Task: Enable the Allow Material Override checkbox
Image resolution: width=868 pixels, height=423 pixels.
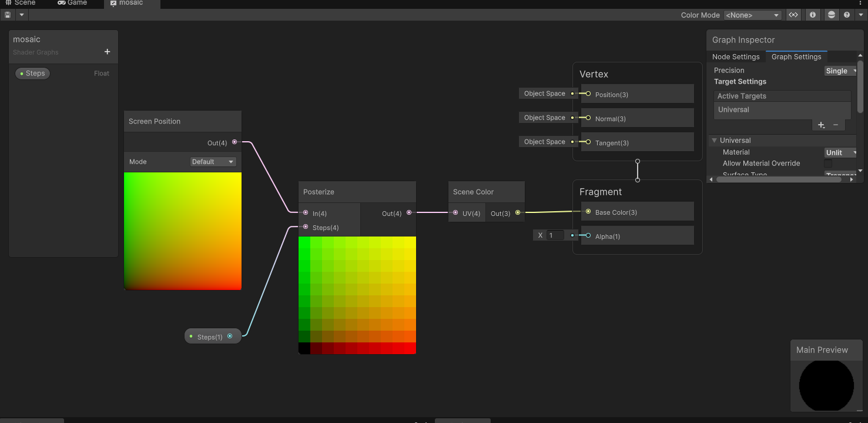Action: click(829, 164)
